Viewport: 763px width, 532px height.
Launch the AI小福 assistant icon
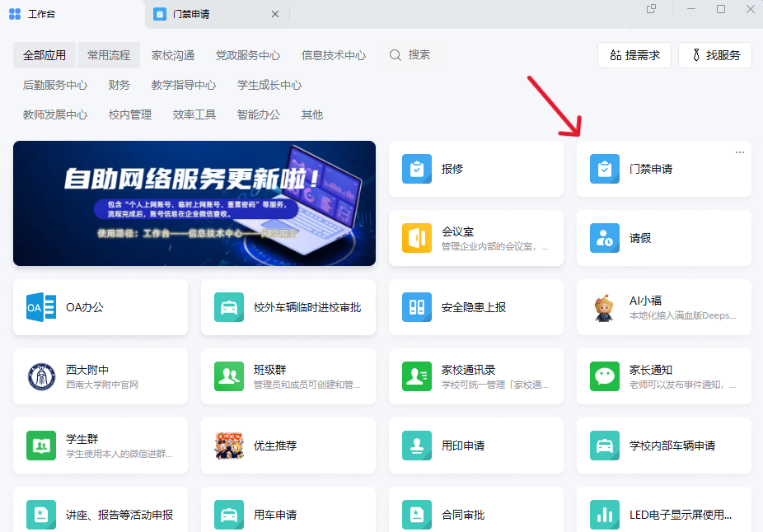coord(605,307)
